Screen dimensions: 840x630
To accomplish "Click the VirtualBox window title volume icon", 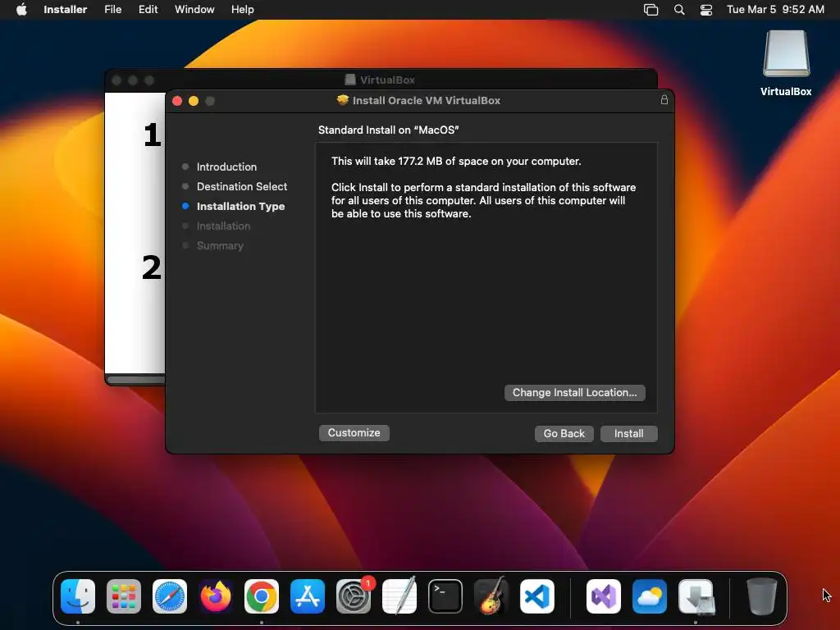I will point(349,80).
